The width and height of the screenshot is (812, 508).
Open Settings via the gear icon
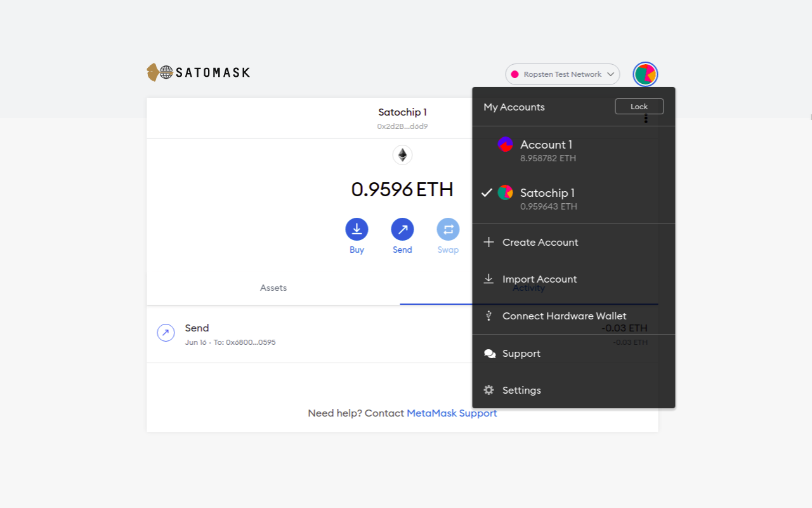(488, 390)
